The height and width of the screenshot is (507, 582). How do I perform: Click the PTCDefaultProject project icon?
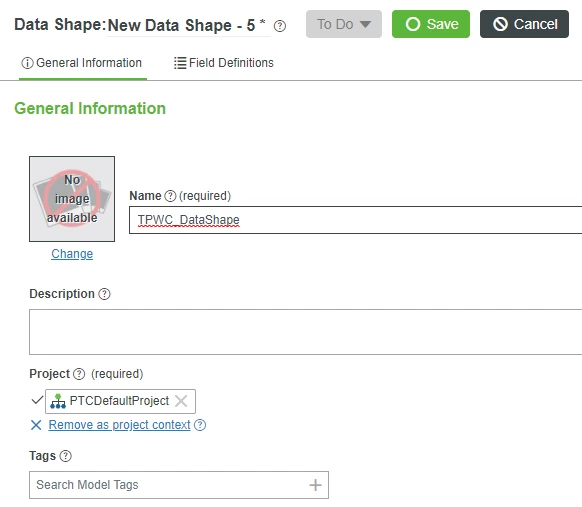coord(58,401)
